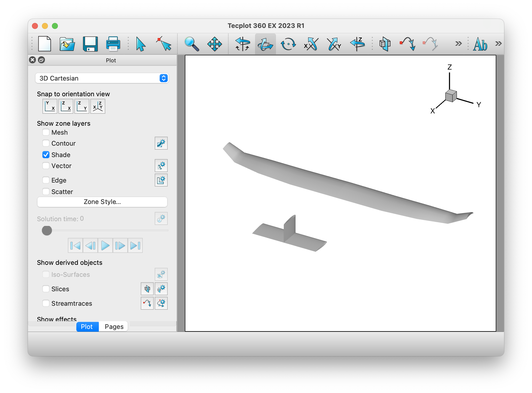Select the rotate about X-axis tool
The image size is (532, 393).
pyautogui.click(x=311, y=44)
